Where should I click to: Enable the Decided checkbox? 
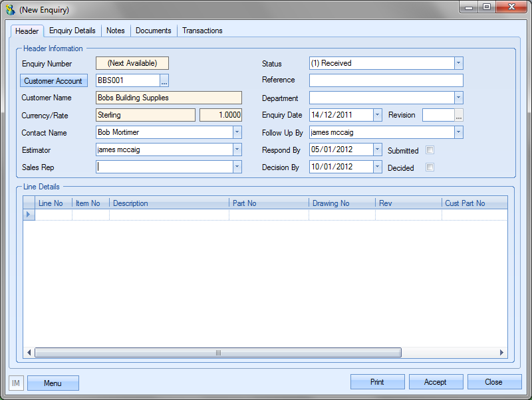(x=430, y=167)
